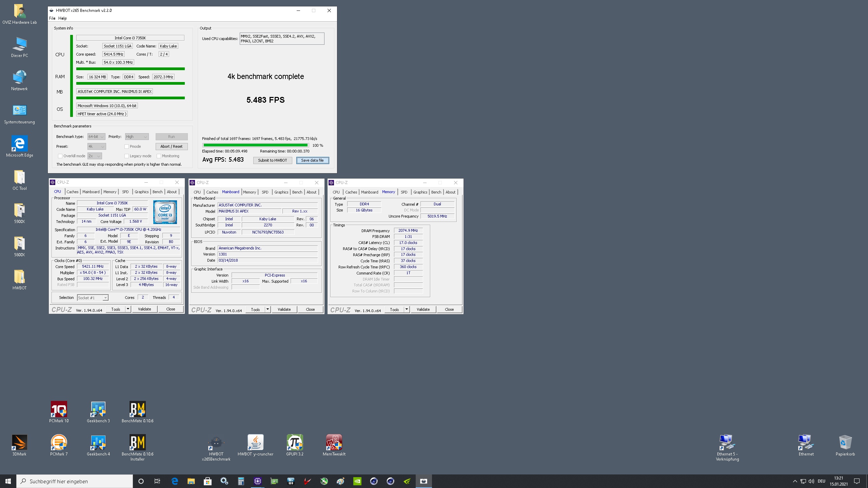Viewport: 868px width, 488px height.
Task: Switch to Graphics tab in the Memory CPU-Z window
Action: coord(420,192)
